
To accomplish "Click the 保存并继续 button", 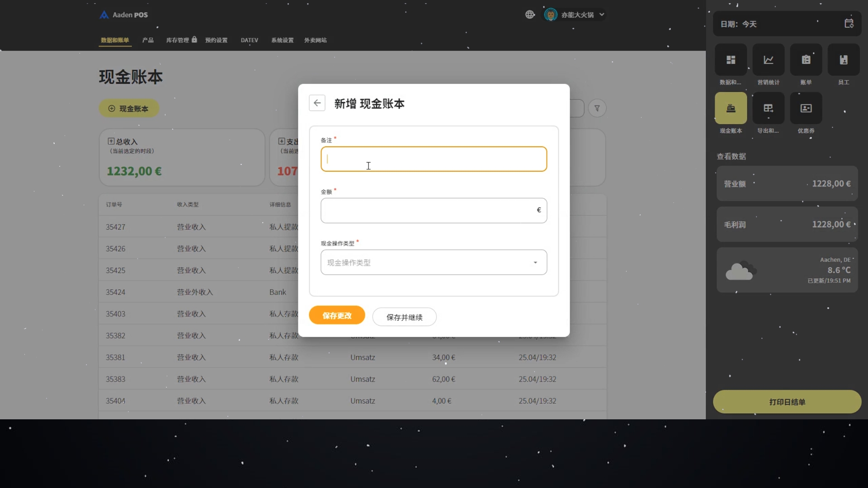I will point(404,317).
